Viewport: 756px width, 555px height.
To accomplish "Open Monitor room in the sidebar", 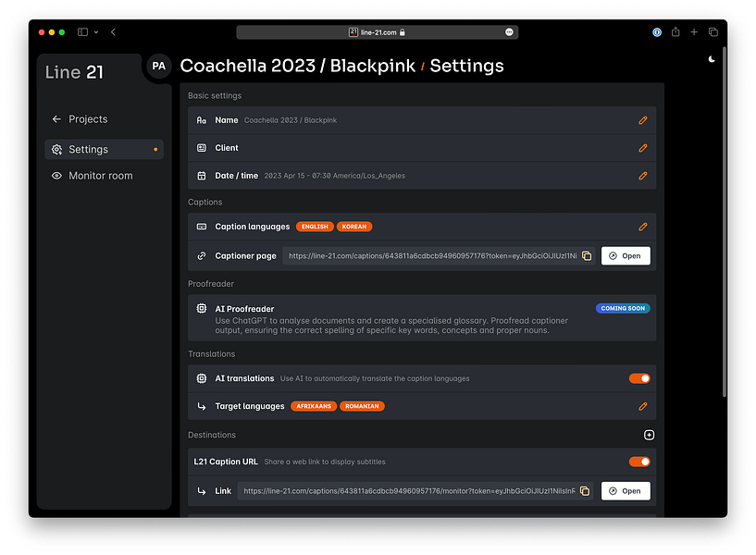I will [93, 176].
